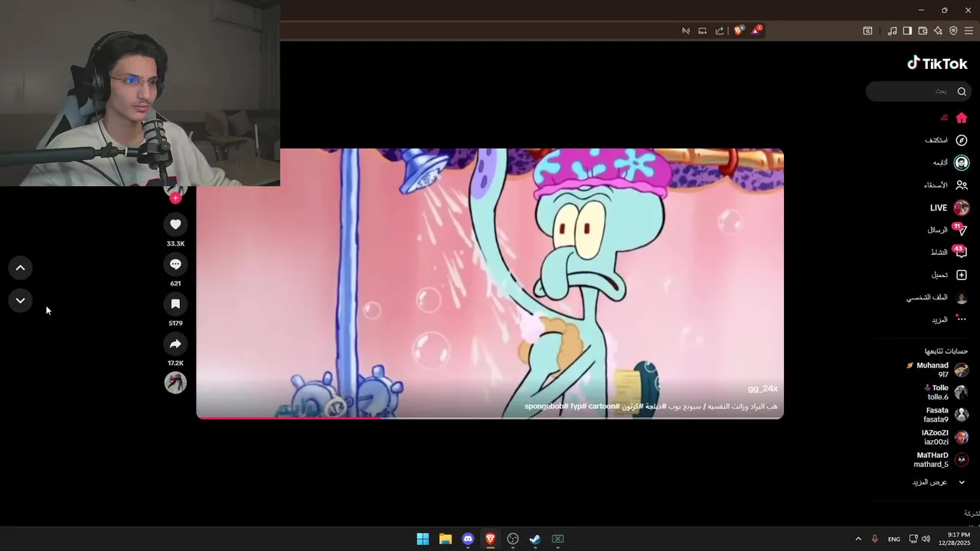Screen dimensions: 980x551
Task: Open the Upload plus option
Action: (x=949, y=275)
